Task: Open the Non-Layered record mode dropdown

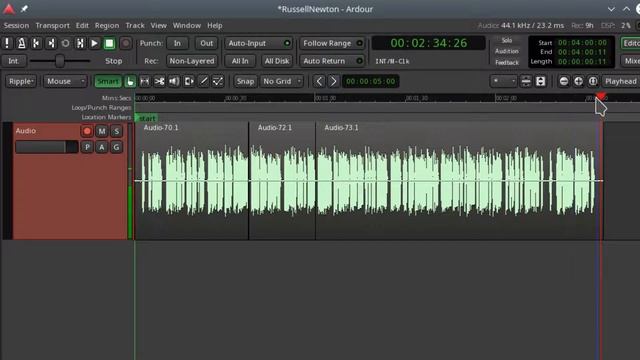Action: pos(191,61)
